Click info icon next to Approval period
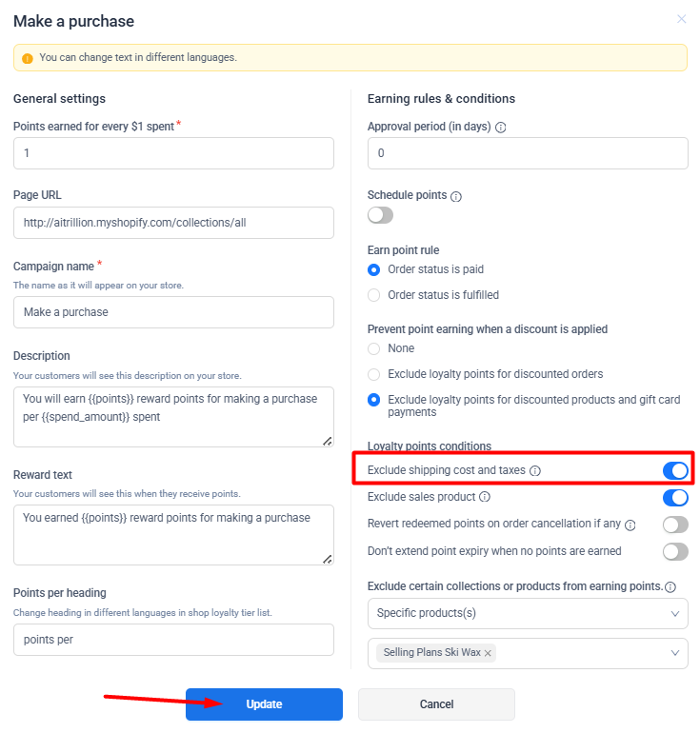 (x=501, y=127)
